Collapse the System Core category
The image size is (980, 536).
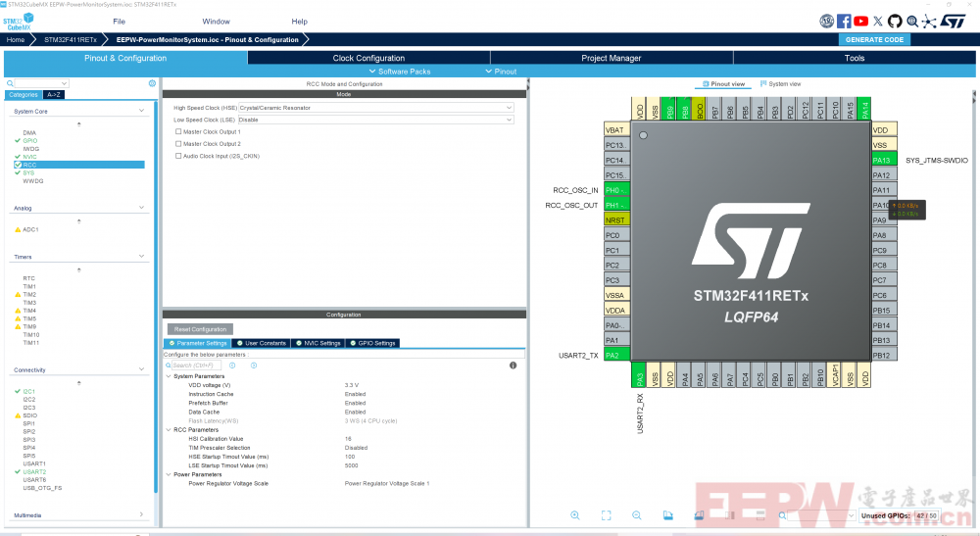click(141, 111)
